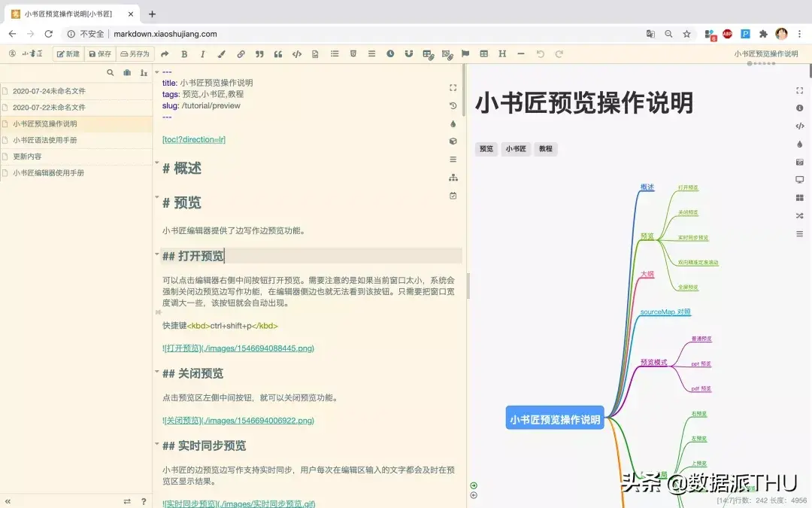
Task: Collapse the ## 关闭预览 section fold arrow
Action: [157, 372]
